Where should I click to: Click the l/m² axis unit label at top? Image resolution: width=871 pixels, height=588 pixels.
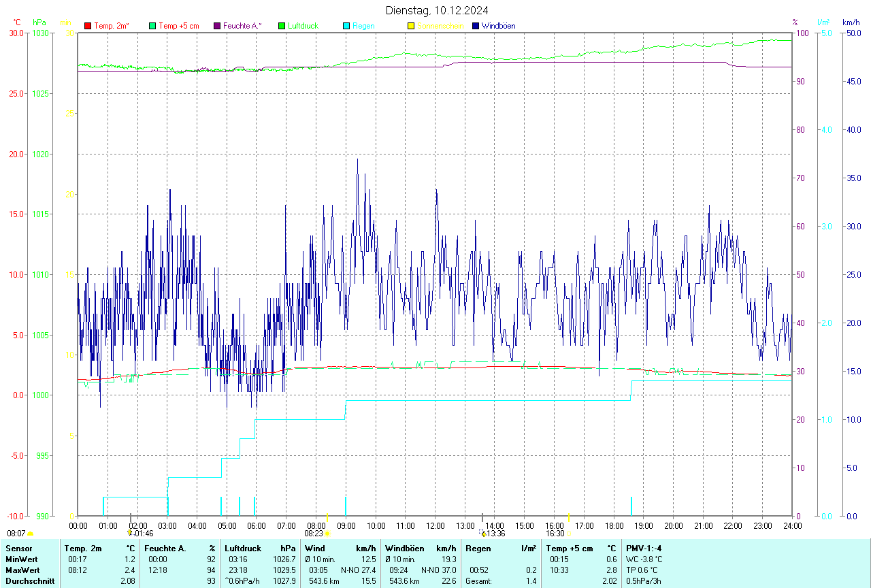(823, 22)
